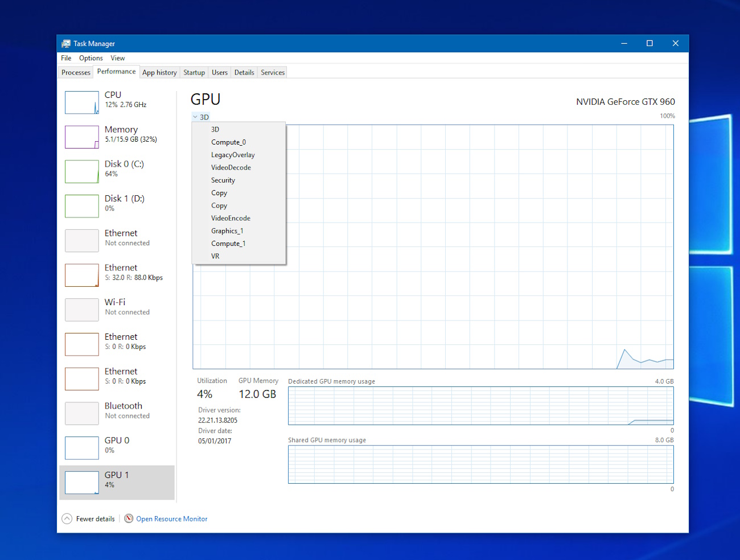Choose VideoDecode from the engine list
Image resolution: width=740 pixels, height=560 pixels.
coord(239,167)
